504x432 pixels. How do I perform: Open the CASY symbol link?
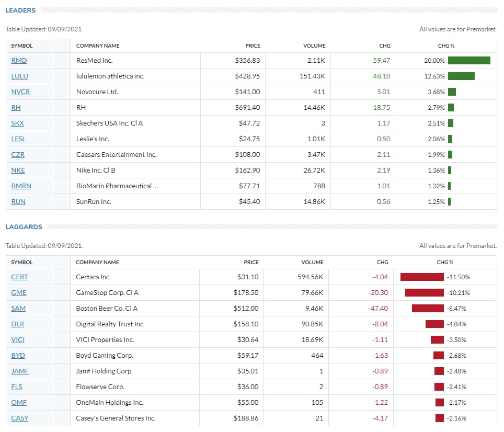[20, 418]
